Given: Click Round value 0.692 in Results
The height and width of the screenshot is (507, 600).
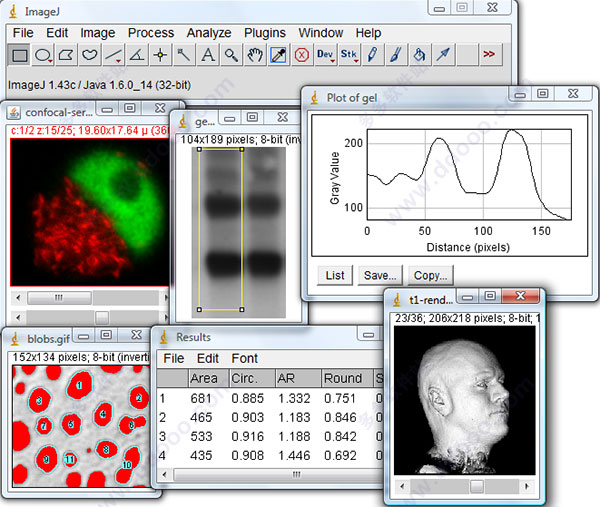Looking at the screenshot, I should (x=340, y=456).
